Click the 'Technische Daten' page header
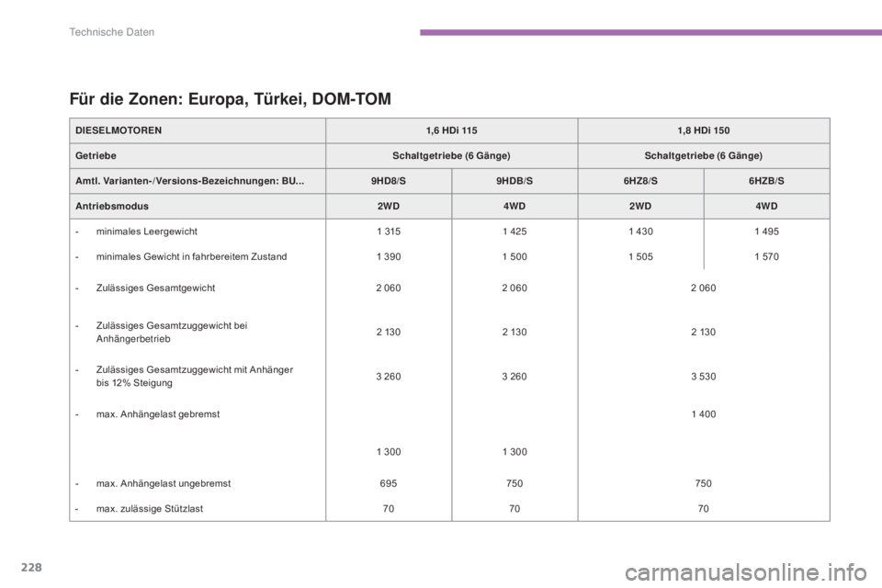882x588 pixels. pos(111,32)
